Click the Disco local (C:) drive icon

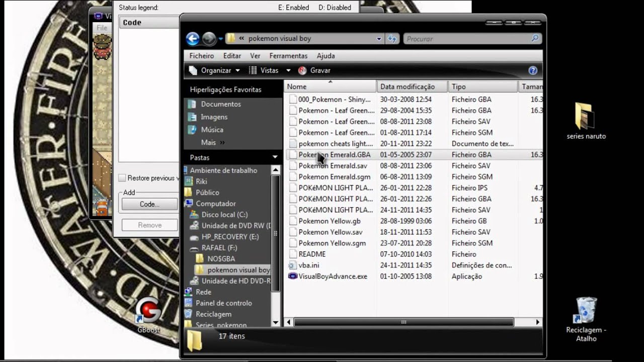point(194,215)
